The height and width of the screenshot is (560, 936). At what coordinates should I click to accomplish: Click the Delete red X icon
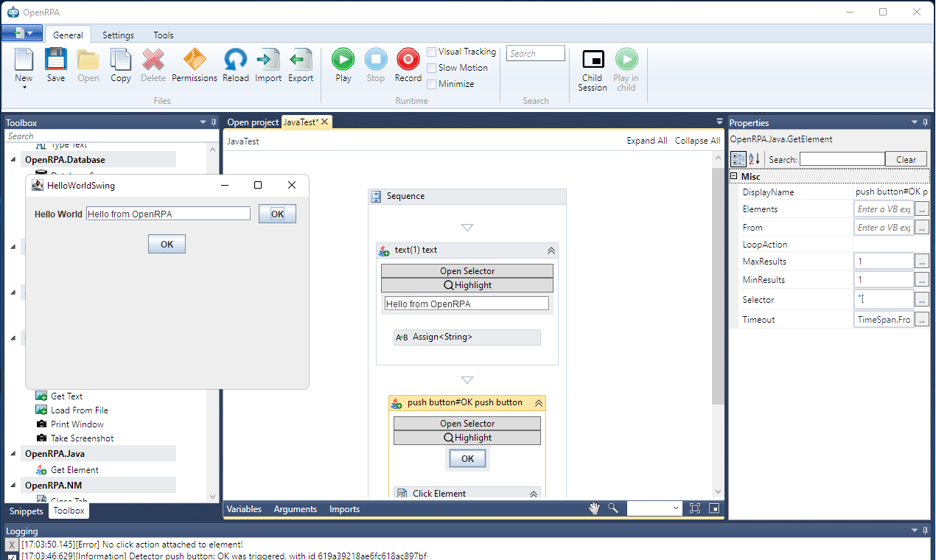[x=153, y=66]
